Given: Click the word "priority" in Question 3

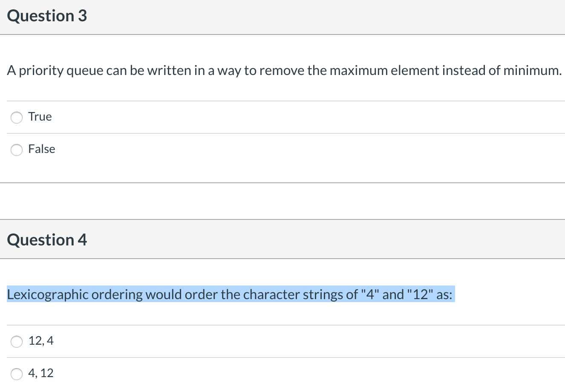Looking at the screenshot, I should 41,70.
